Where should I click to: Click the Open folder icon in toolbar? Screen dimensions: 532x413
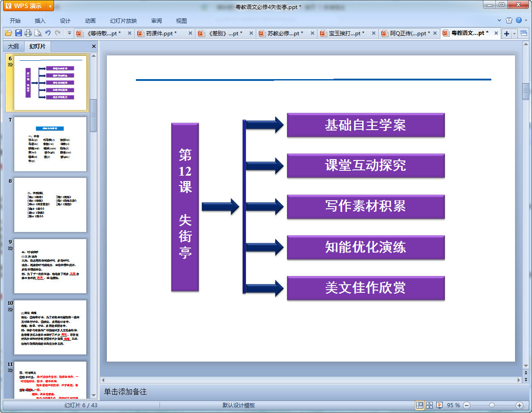[x=8, y=33]
